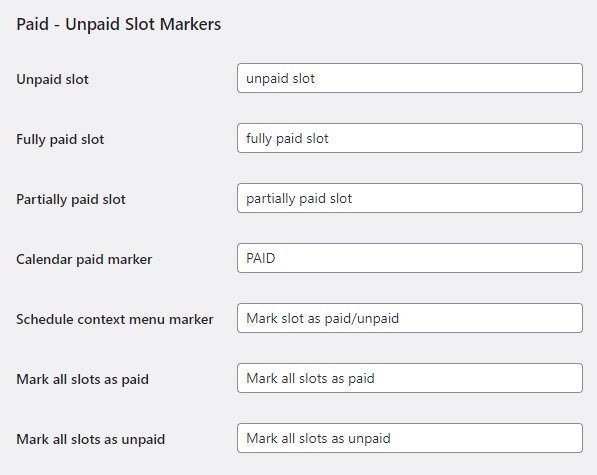Select the Partially paid slot text box
The width and height of the screenshot is (597, 475).
(x=410, y=198)
